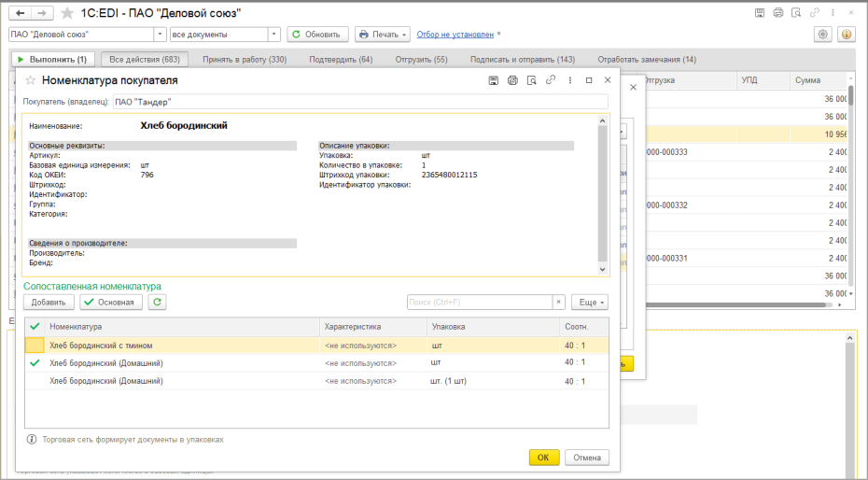The height and width of the screenshot is (480, 868).
Task: Click the Поиск (Ctrl+F) search field
Action: [x=480, y=303]
